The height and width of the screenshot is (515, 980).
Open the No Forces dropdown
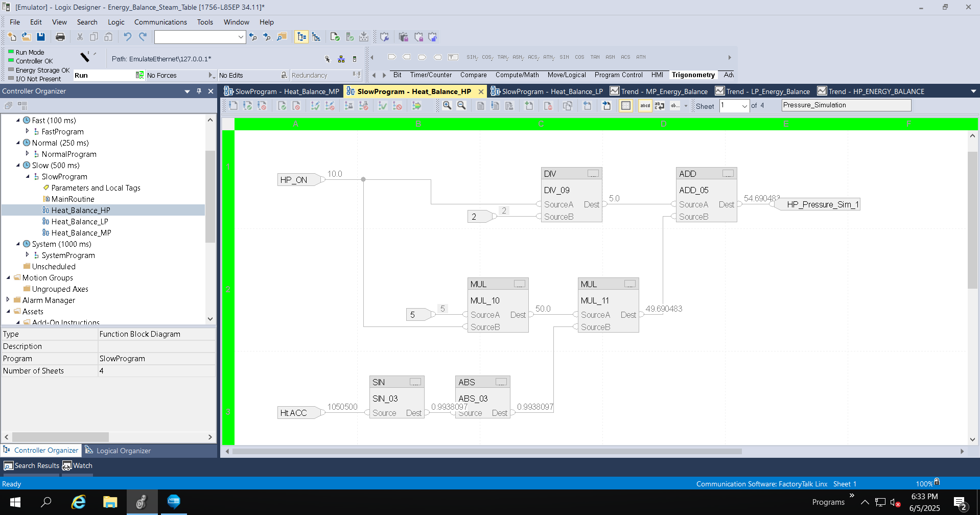pyautogui.click(x=211, y=75)
